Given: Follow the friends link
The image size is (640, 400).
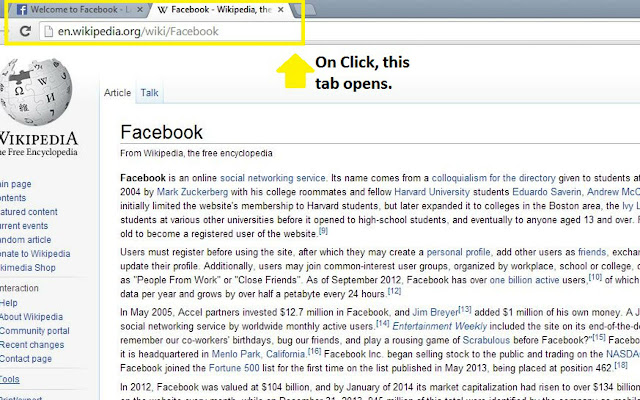Looking at the screenshot, I should 592,252.
